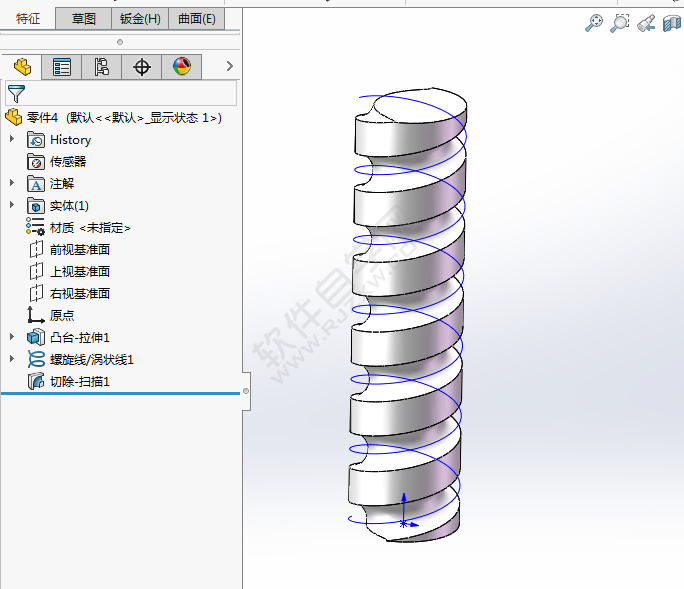
Task: Click the 上视基准面 plane icon
Action: 36,271
